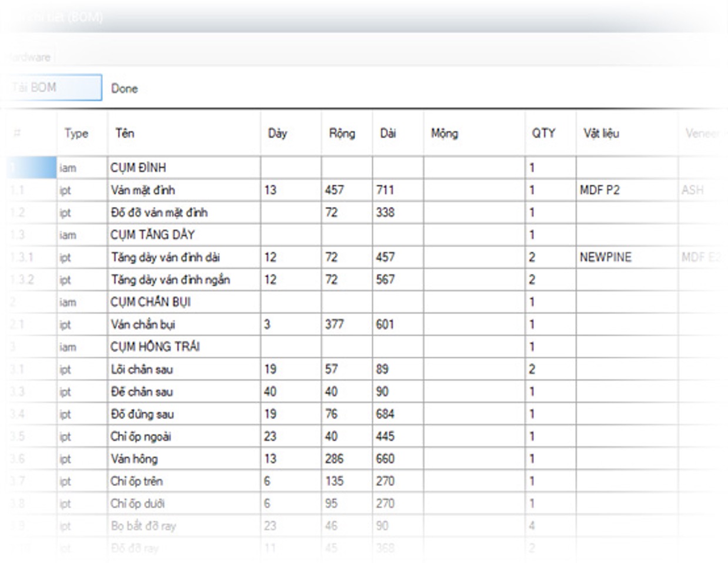The width and height of the screenshot is (728, 563).
Task: Click the CỤM HÔNG TRÁI cell
Action: click(x=184, y=346)
